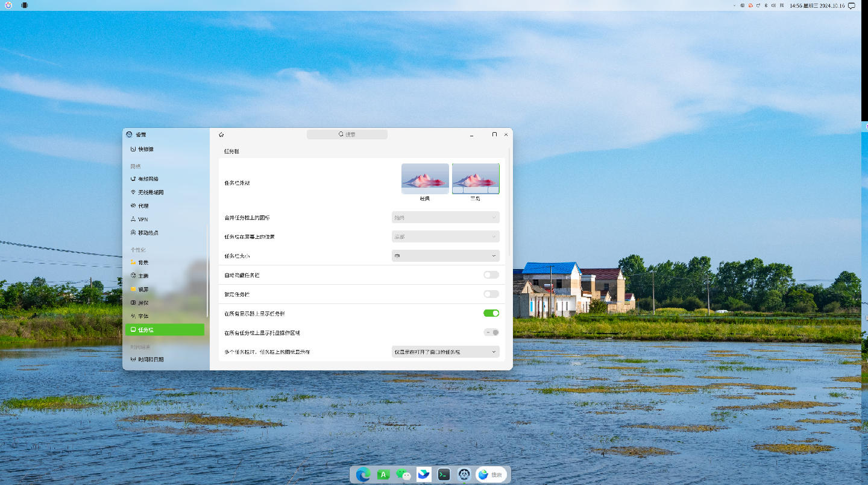The image size is (868, 485).
Task: Open the 合并任务栏上的图标 dropdown
Action: coord(445,217)
